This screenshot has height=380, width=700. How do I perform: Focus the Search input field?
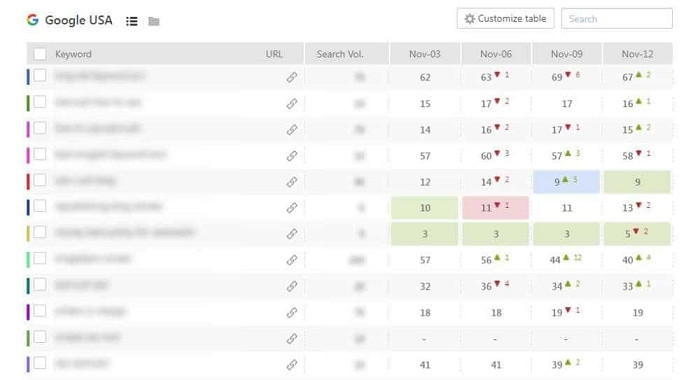(617, 19)
